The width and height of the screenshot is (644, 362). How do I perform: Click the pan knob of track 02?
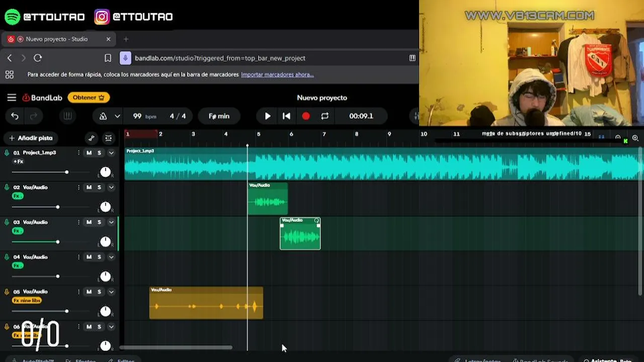click(x=105, y=207)
